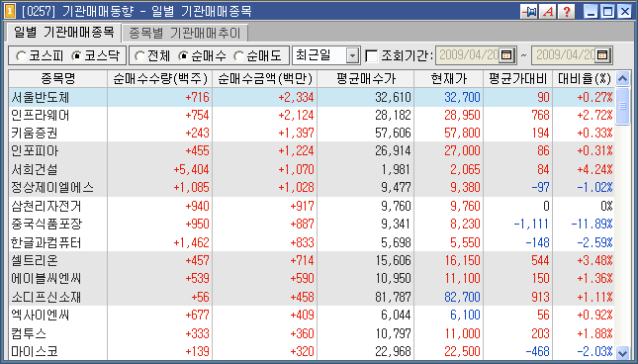This screenshot has height=364, width=638.
Task: Select the 소디프신소재 row
Action: (312, 297)
